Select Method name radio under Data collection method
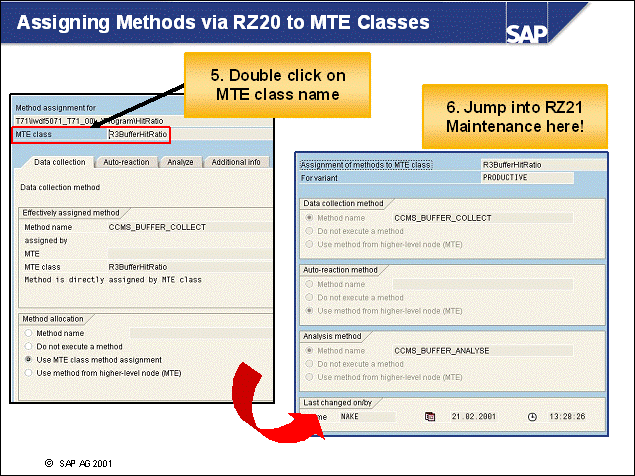 coord(310,216)
